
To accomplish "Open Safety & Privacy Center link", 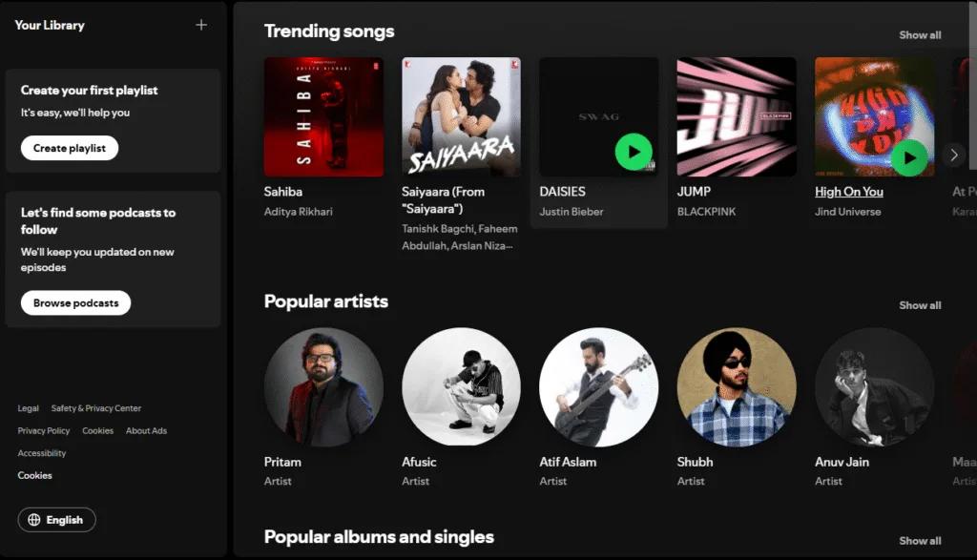I will tap(96, 408).
